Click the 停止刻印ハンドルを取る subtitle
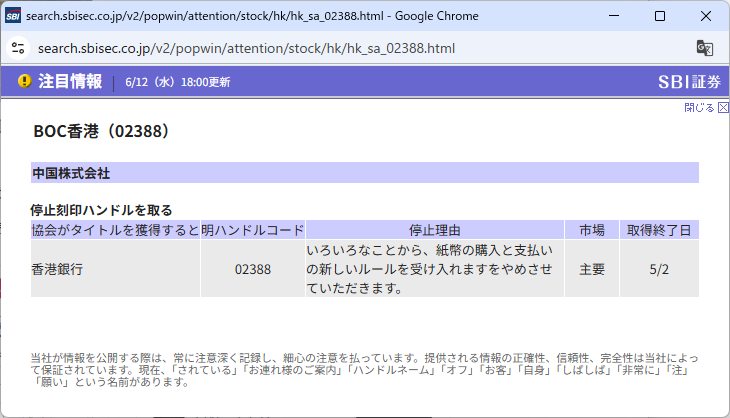The width and height of the screenshot is (730, 418). point(101,210)
